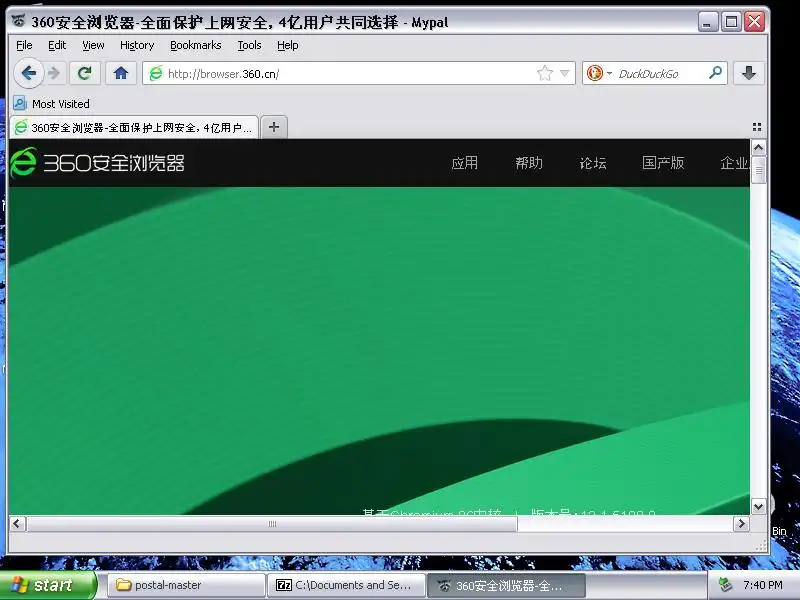
Task: Open the DuckDuckGo search engine selector
Action: point(599,73)
